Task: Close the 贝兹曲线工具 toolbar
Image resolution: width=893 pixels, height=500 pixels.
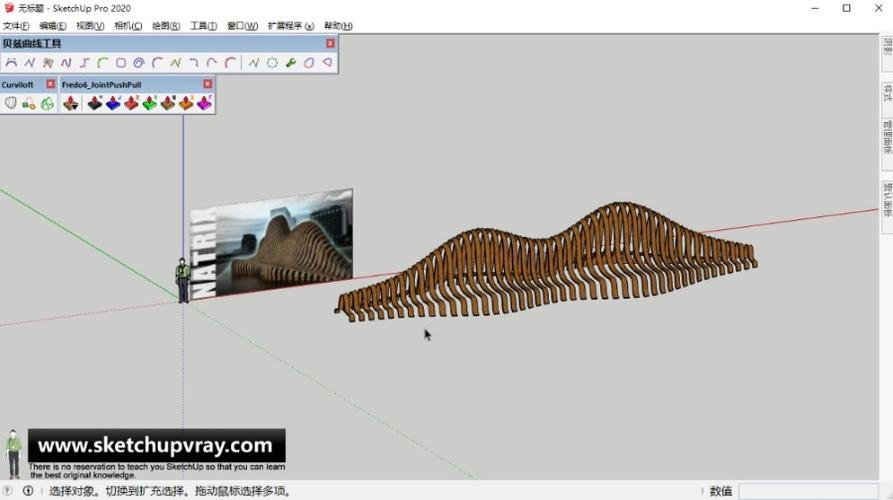Action: pos(330,44)
